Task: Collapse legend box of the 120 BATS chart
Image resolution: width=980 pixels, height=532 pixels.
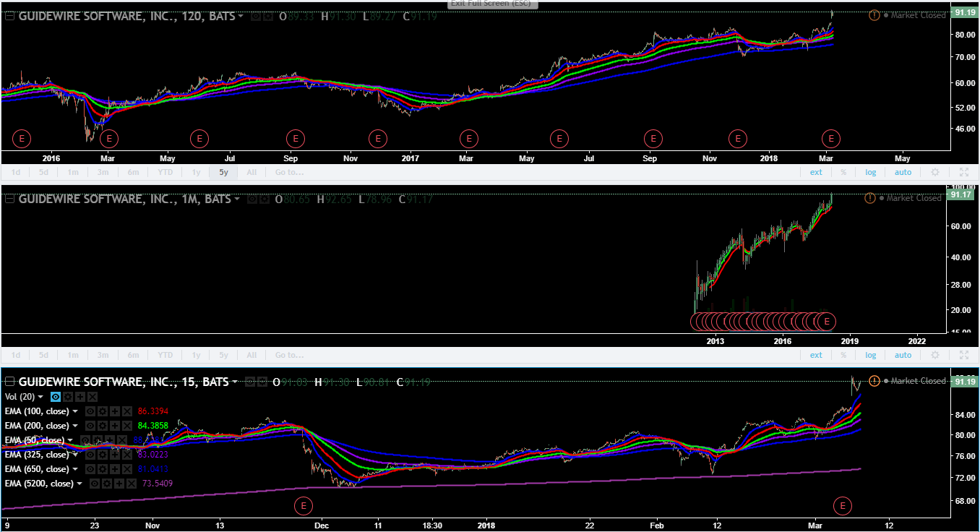Action: [x=9, y=16]
